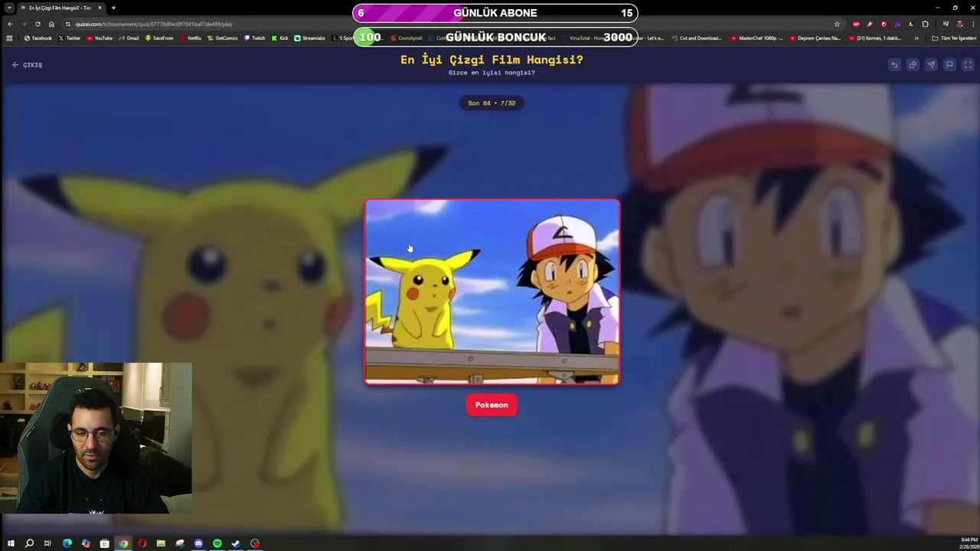
Task: Open Opera browser from taskbar
Action: pos(142,543)
